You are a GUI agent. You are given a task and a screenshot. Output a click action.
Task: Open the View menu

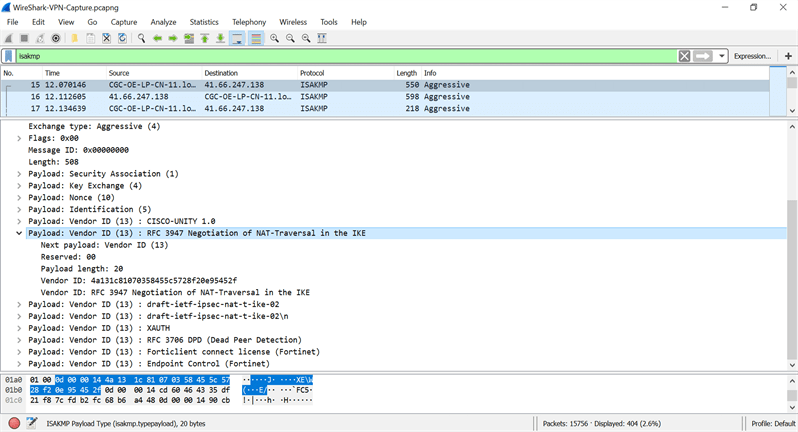coord(66,22)
